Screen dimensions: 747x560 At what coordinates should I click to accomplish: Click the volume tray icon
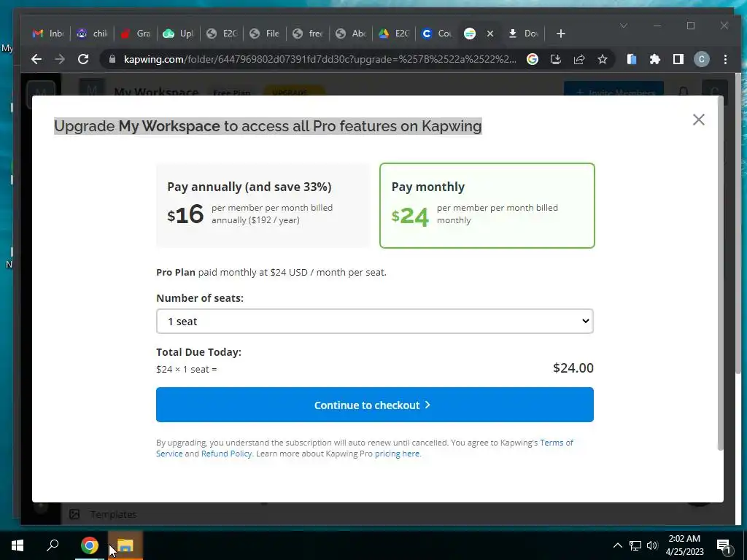pos(652,545)
